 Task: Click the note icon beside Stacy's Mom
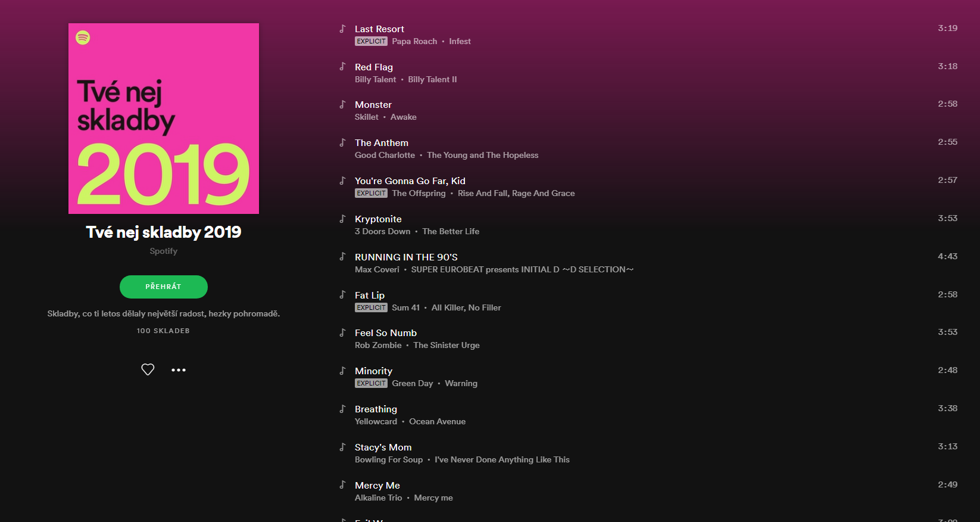(342, 447)
